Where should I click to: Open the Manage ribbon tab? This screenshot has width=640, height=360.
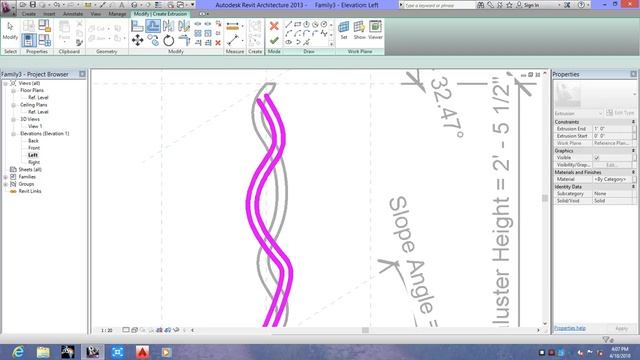click(x=117, y=14)
